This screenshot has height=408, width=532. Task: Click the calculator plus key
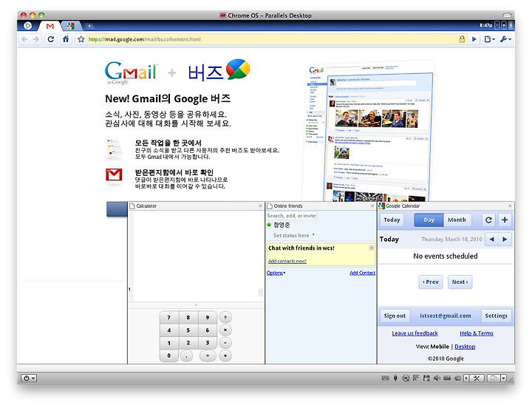(x=225, y=356)
